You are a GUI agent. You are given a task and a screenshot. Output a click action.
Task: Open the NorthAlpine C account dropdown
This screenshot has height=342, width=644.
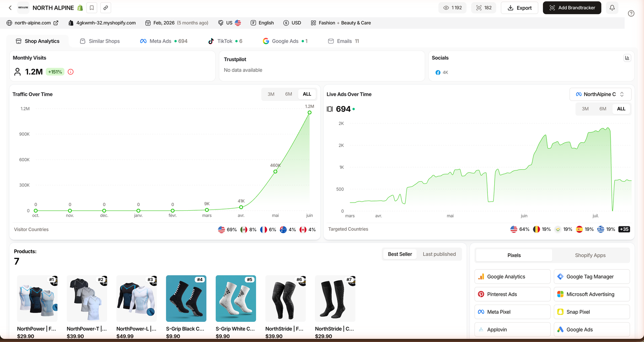click(x=600, y=94)
